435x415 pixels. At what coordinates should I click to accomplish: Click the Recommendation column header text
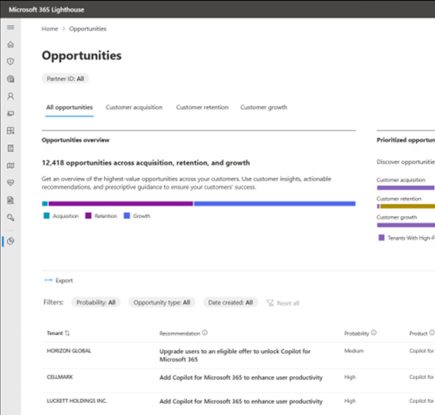[x=180, y=333]
